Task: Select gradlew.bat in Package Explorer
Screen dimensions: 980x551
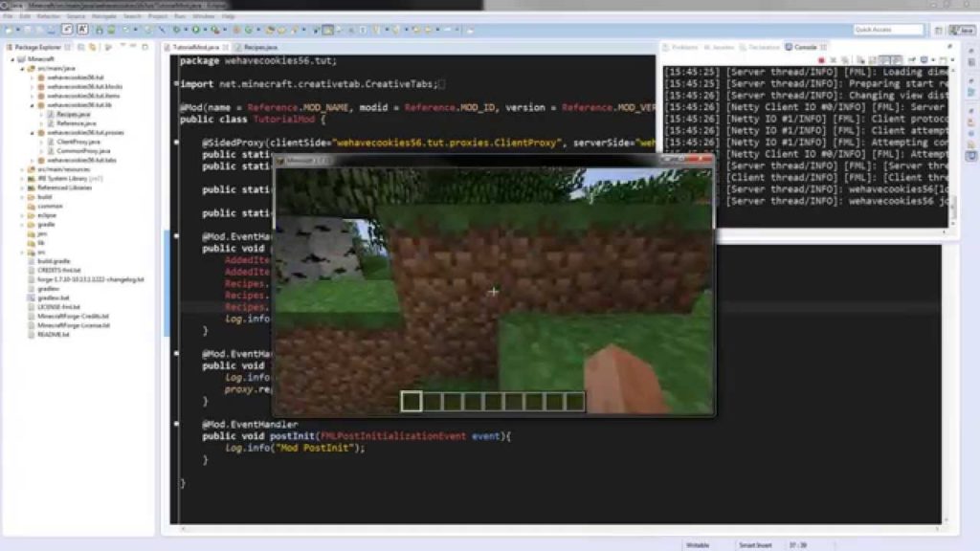Action: [53, 298]
